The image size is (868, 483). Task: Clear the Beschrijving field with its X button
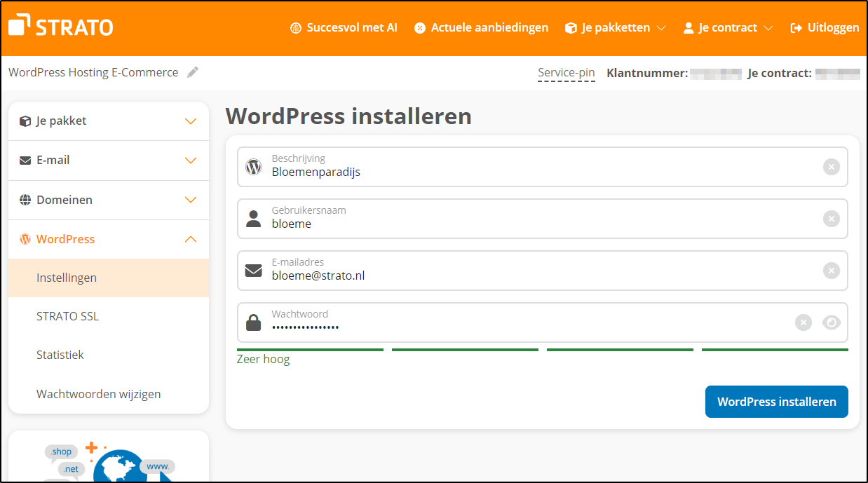click(832, 167)
